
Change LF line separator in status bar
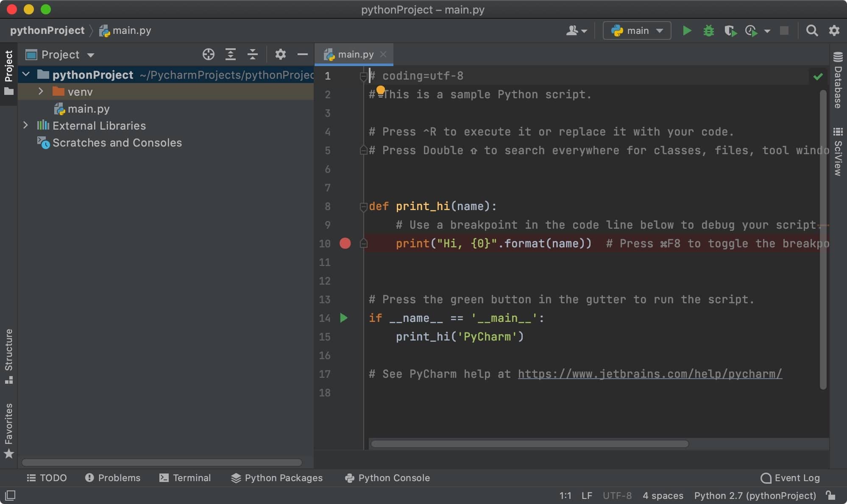click(587, 496)
